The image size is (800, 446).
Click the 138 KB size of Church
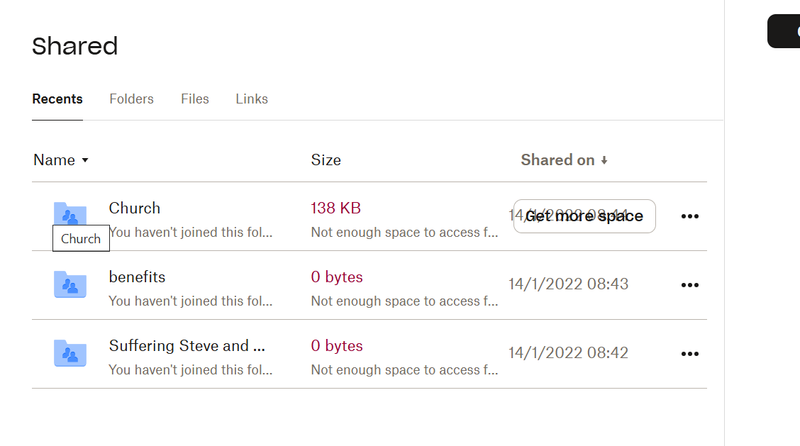click(x=336, y=208)
